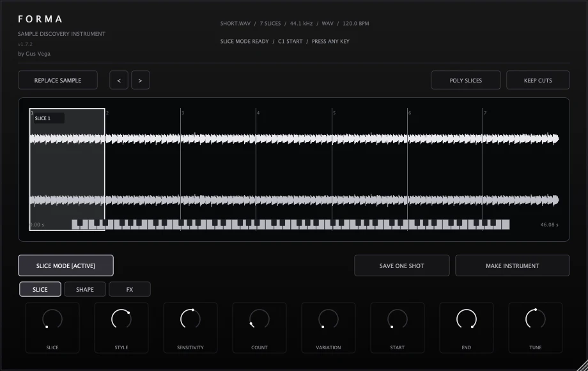Click the Start knob
This screenshot has height=371, width=588.
point(397,319)
